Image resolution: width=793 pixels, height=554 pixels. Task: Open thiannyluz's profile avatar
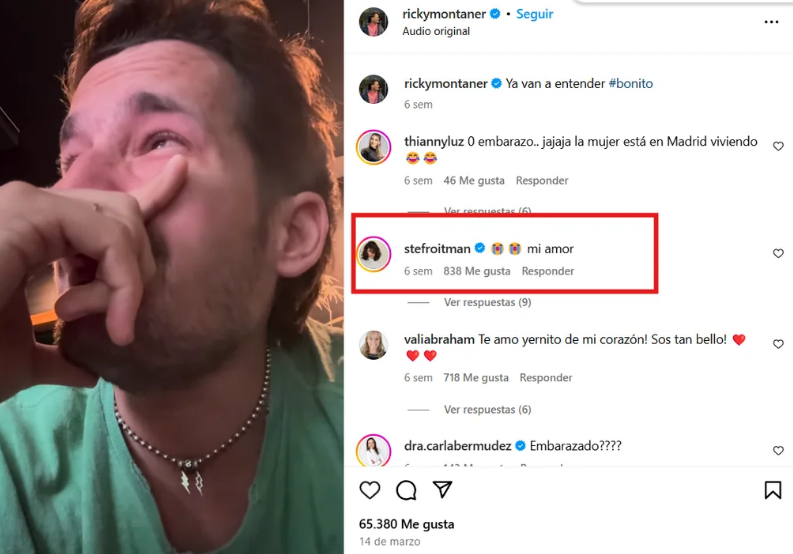(x=373, y=147)
